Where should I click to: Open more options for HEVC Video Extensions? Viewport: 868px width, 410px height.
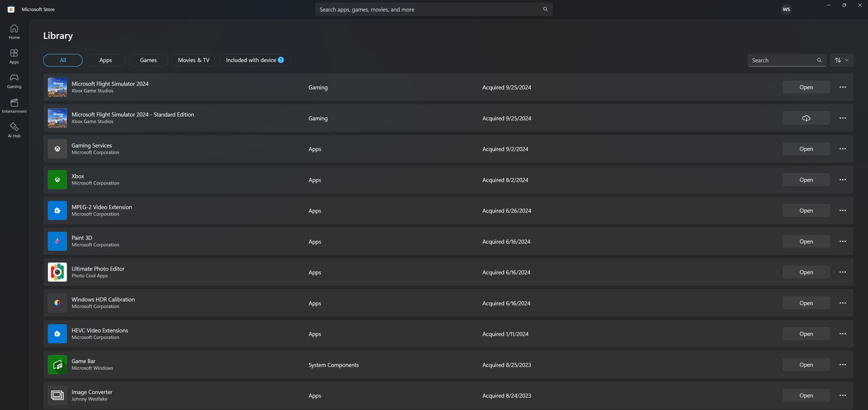843,334
